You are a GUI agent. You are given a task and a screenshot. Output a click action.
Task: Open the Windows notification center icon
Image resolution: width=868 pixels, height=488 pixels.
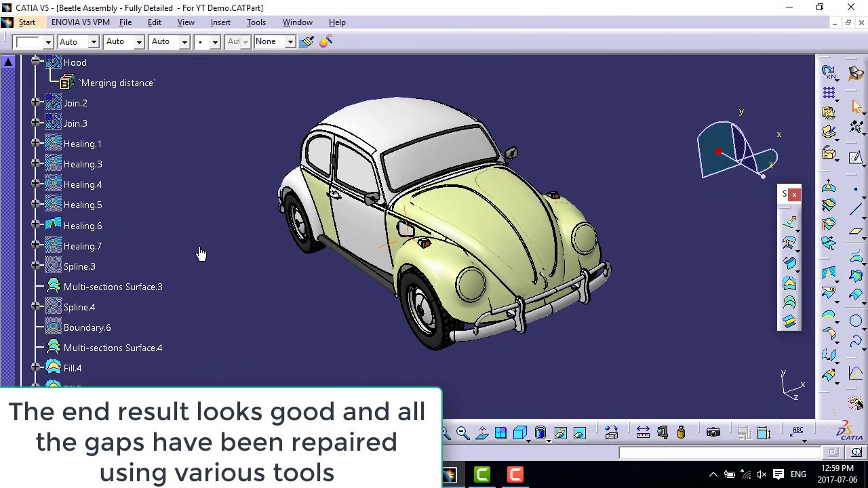[x=778, y=474]
